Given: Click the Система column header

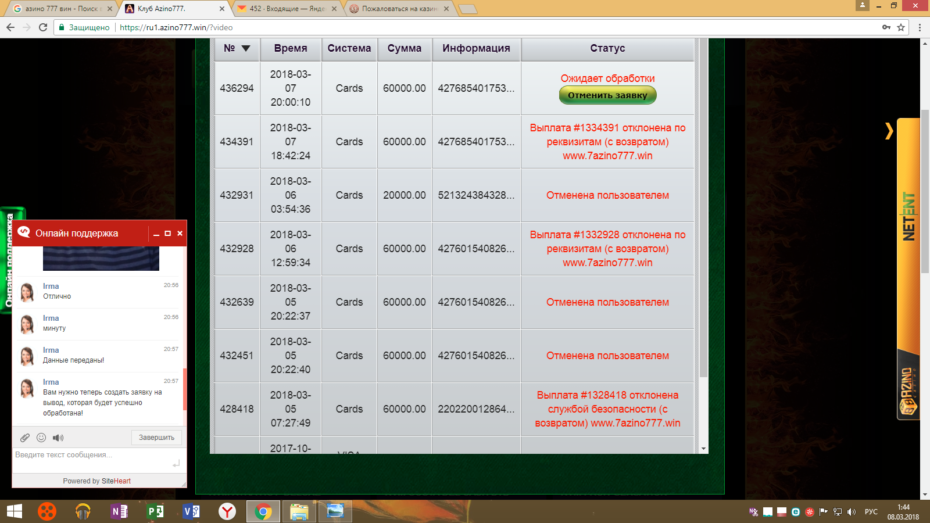Looking at the screenshot, I should (x=349, y=49).
